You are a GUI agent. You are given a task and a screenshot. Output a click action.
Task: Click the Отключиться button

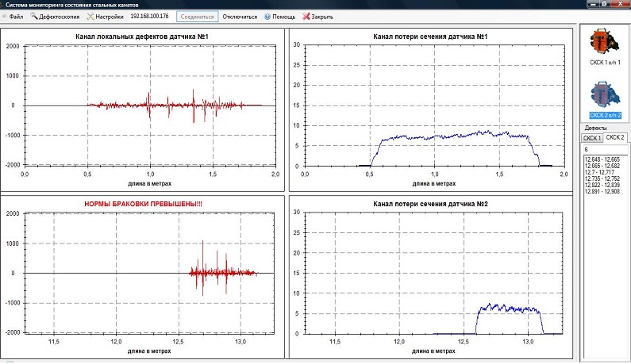pos(240,17)
